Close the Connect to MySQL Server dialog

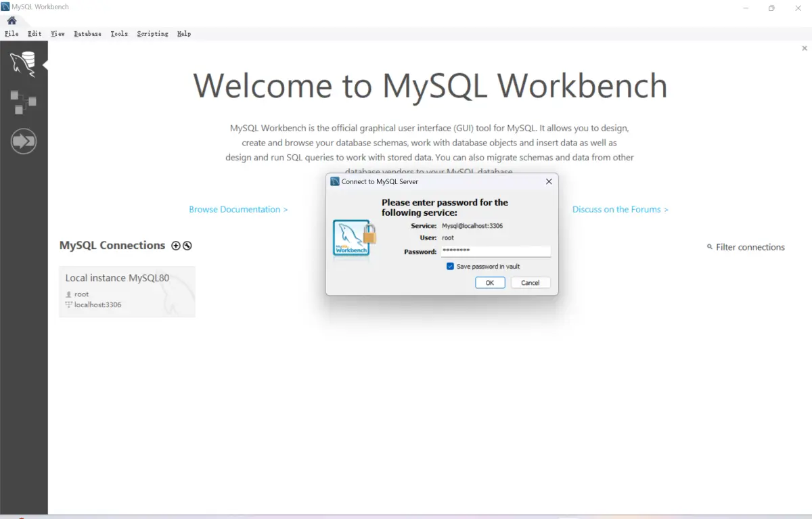[549, 181]
